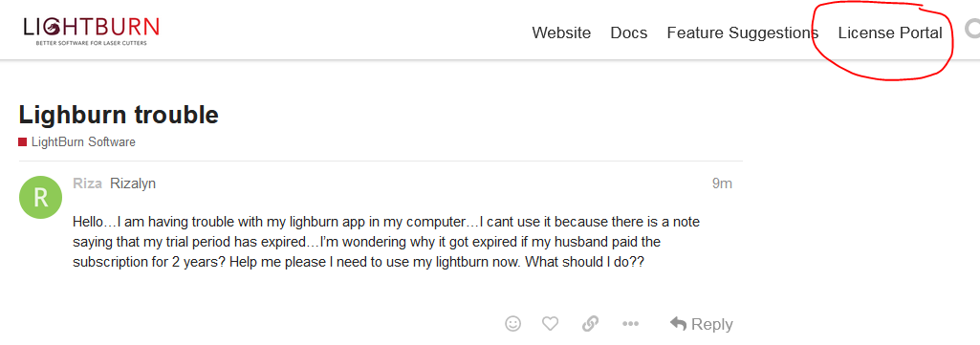
Task: Open the Website header link
Action: (x=561, y=32)
